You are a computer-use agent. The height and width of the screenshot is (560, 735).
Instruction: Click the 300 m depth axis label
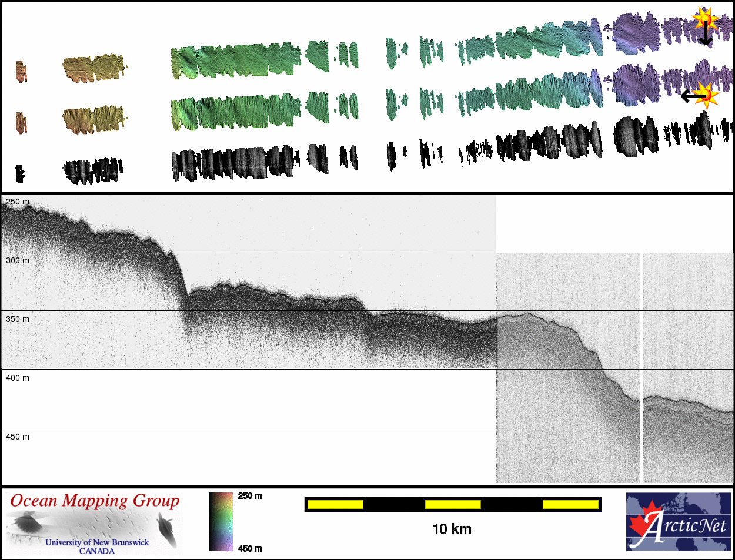18,260
